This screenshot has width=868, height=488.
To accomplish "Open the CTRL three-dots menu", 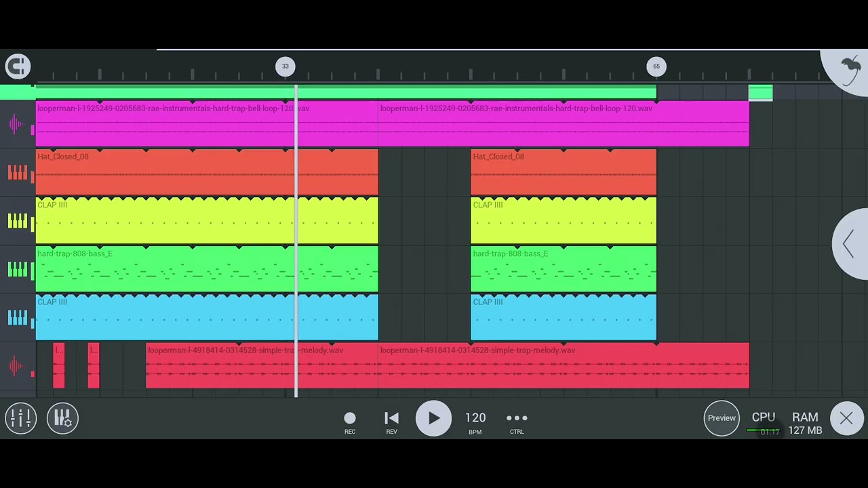I will (x=517, y=422).
